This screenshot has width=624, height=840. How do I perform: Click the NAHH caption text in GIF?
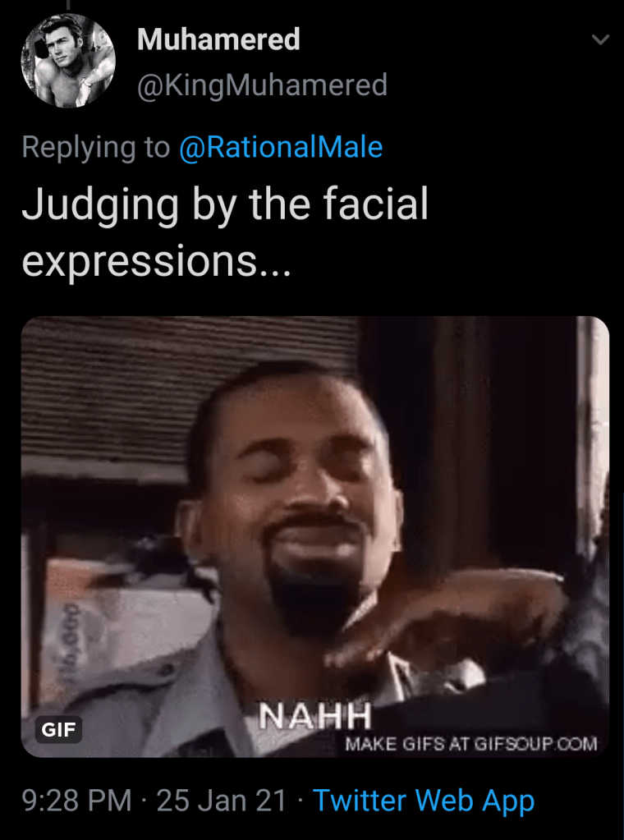315,716
